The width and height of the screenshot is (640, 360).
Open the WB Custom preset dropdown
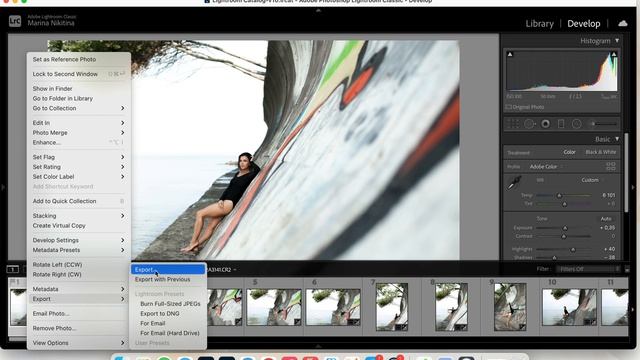592,180
